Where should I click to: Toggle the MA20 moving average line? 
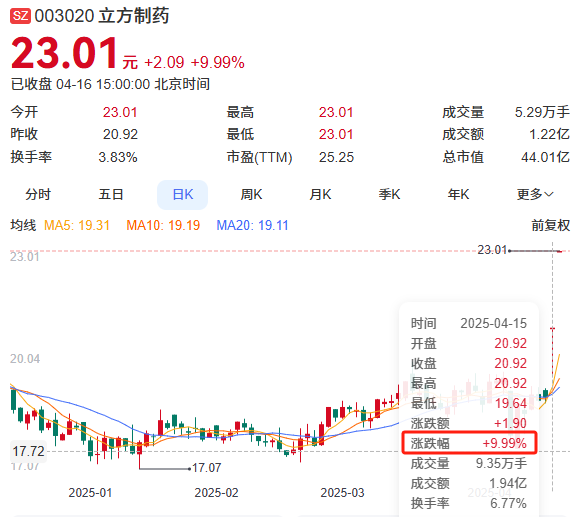click(252, 225)
